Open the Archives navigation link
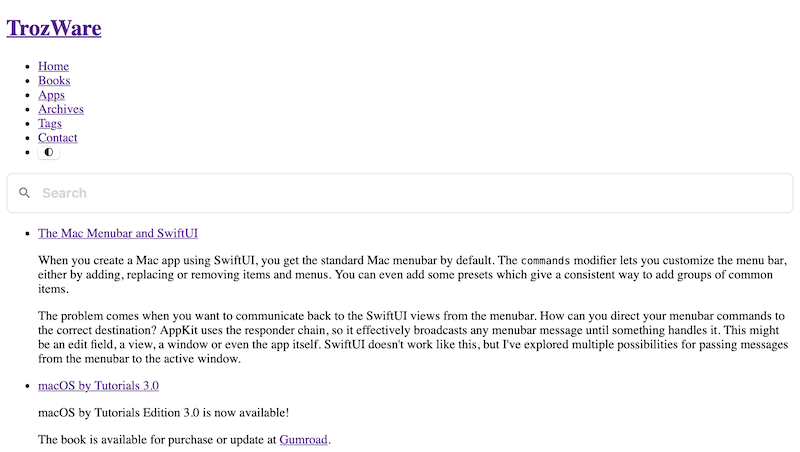Image resolution: width=800 pixels, height=452 pixels. click(61, 109)
